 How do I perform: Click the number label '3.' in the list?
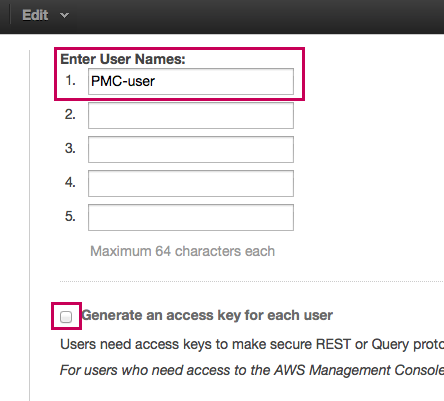70,148
